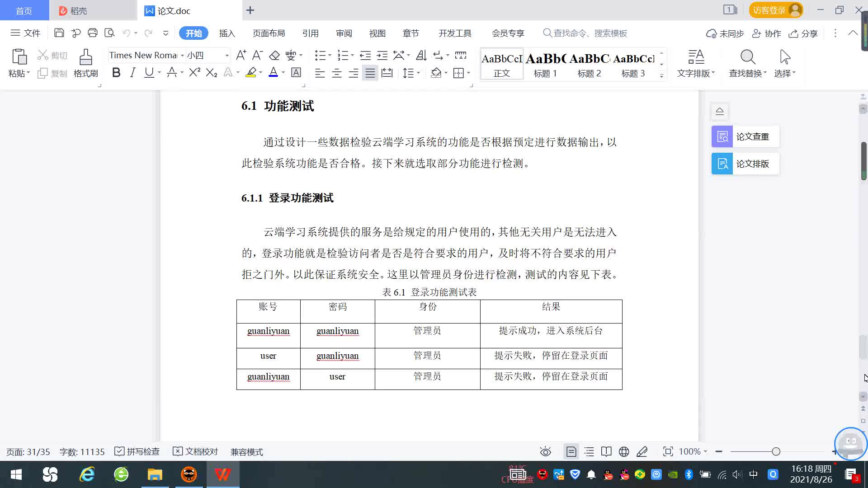Viewport: 868px width, 488px height.
Task: Apply subscript formatting
Action: pos(212,72)
